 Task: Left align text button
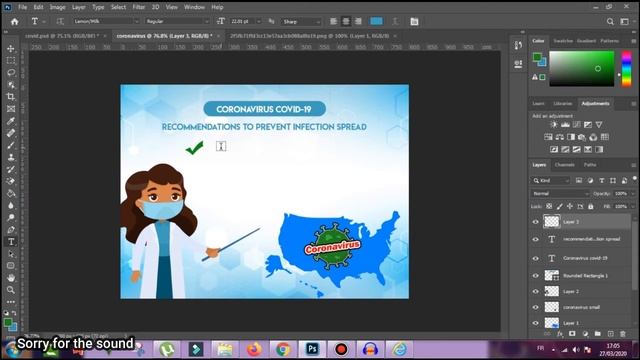coord(333,21)
